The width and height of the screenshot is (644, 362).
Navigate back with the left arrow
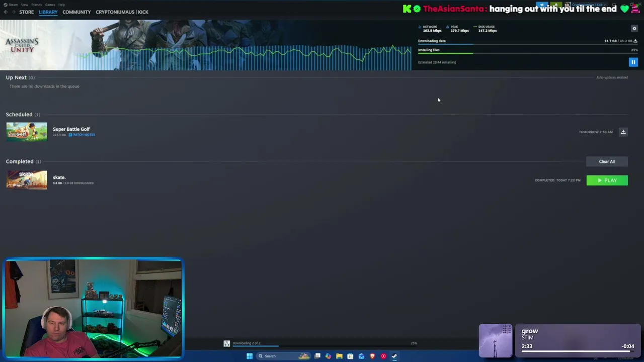[x=6, y=12]
